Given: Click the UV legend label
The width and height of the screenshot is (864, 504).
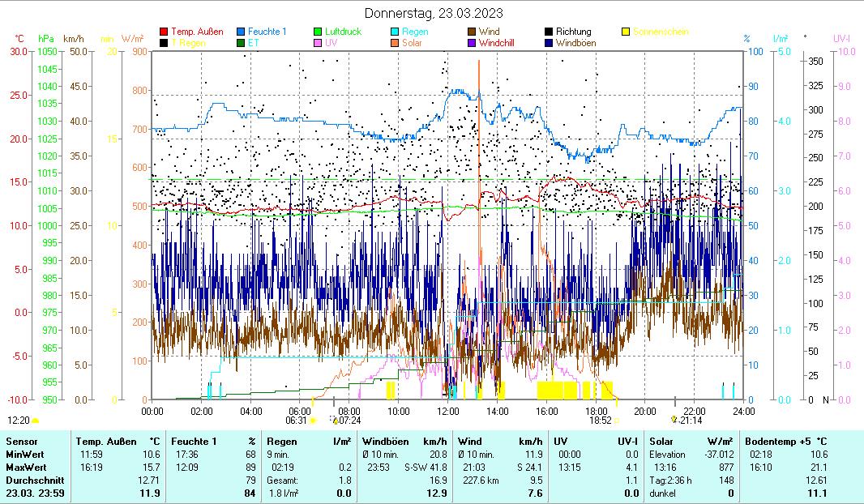Looking at the screenshot, I should pyautogui.click(x=331, y=42).
